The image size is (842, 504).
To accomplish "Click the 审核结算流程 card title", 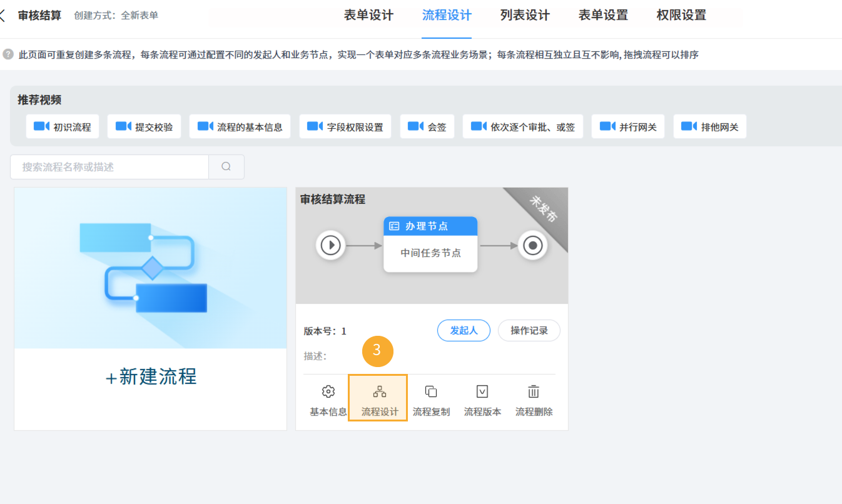I will (x=333, y=199).
